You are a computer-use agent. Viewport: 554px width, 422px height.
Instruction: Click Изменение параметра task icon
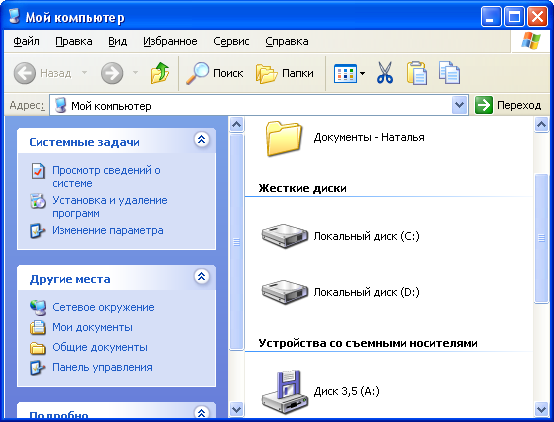pyautogui.click(x=38, y=231)
